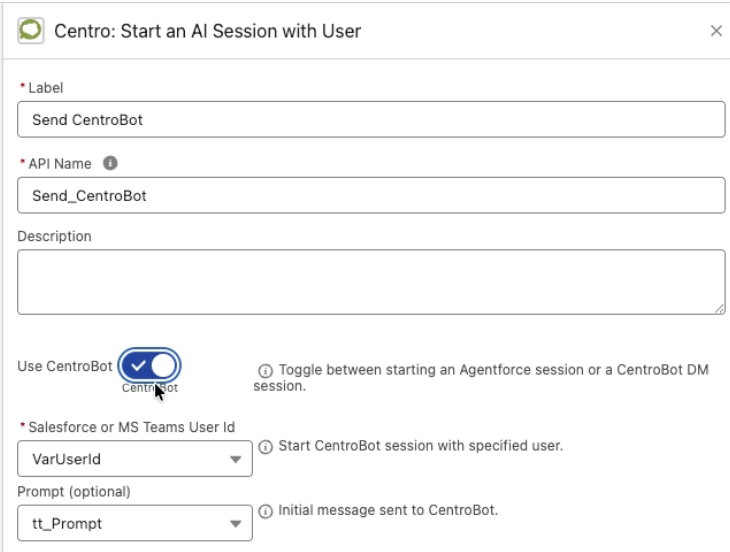This screenshot has height=552, width=730.
Task: Click the Centro chat bubble icon
Action: [x=31, y=31]
